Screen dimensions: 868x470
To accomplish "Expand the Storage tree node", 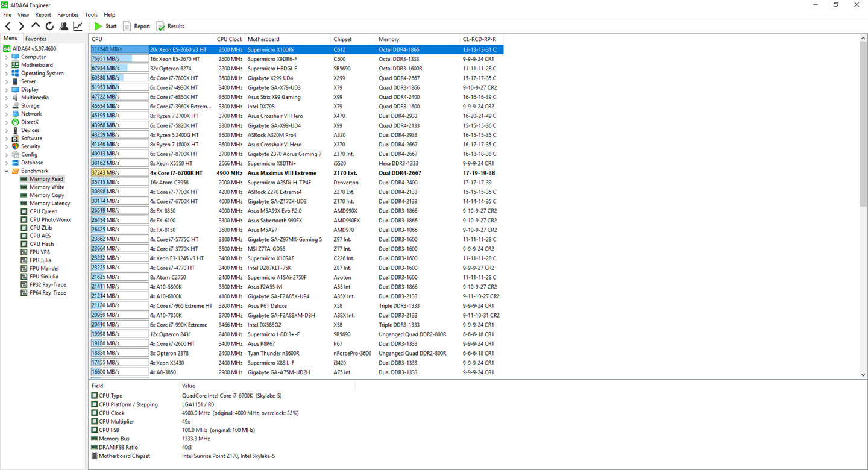I will pyautogui.click(x=7, y=106).
